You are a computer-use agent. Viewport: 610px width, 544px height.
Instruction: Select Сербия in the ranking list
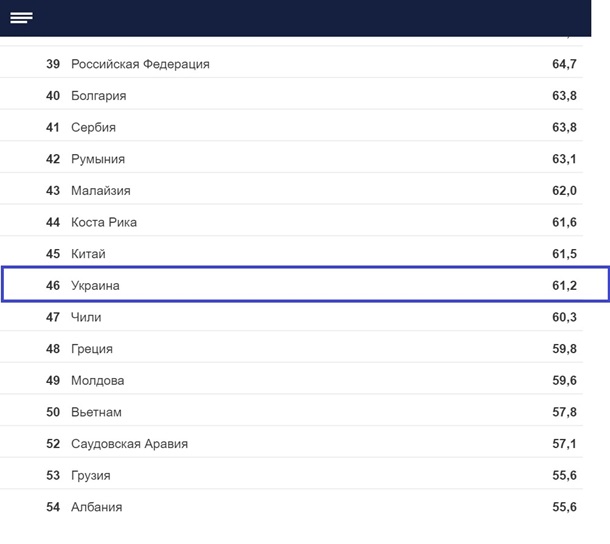point(93,128)
